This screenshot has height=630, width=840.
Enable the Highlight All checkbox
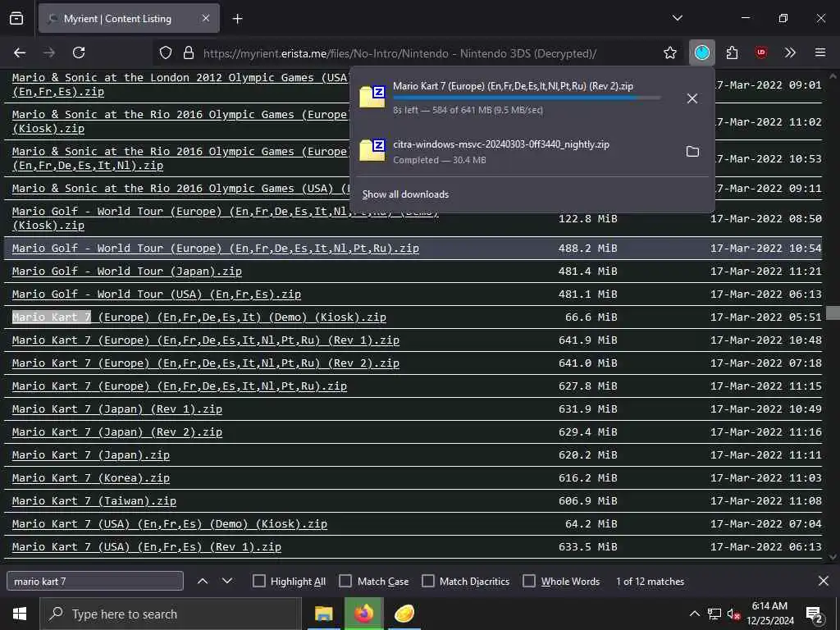pyautogui.click(x=258, y=581)
